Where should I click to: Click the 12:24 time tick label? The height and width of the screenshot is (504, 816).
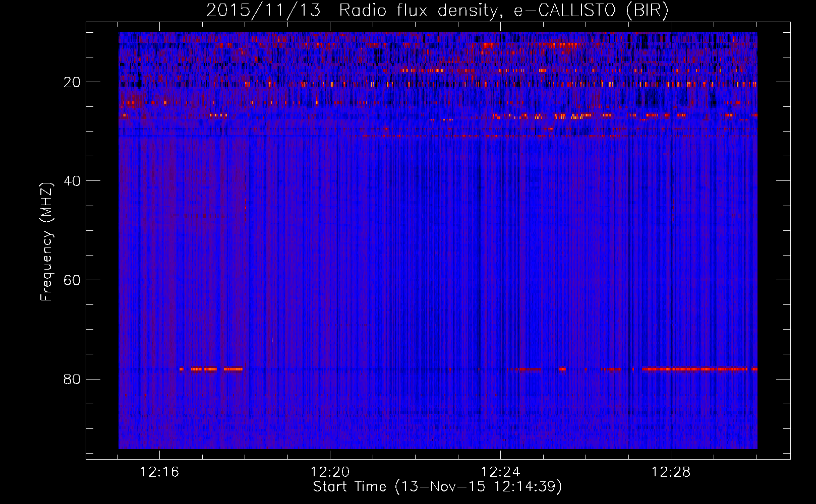501,472
